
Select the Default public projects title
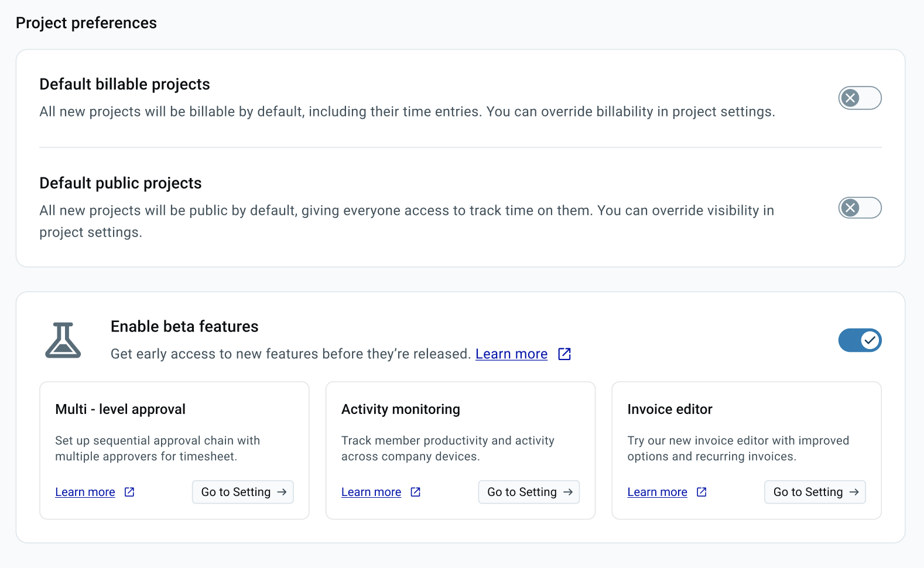(121, 183)
